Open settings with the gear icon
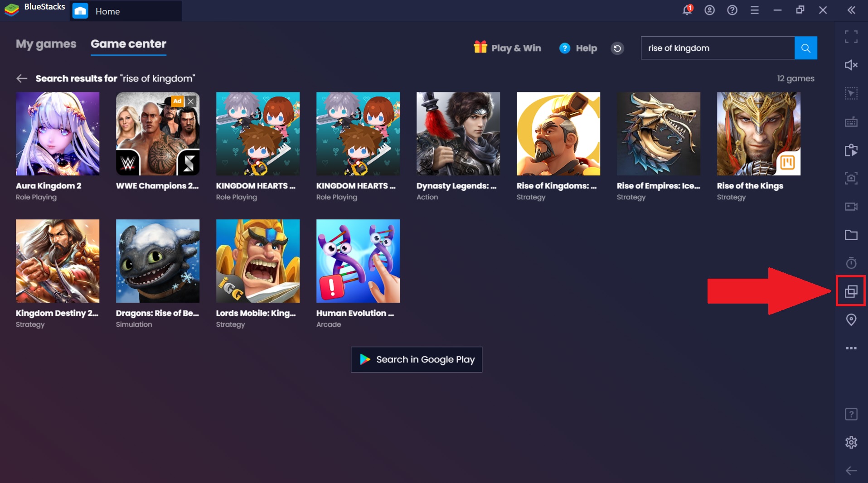The height and width of the screenshot is (483, 868). 851,442
